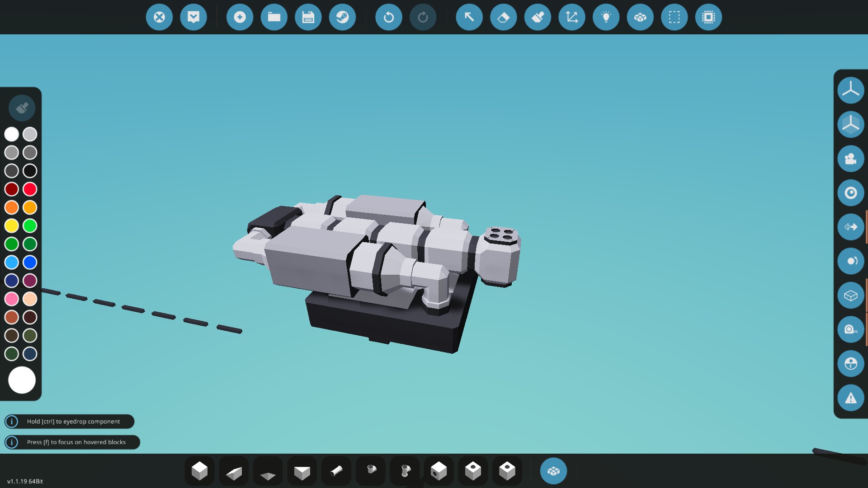Open the tape measure tool
868x488 pixels.
850,329
